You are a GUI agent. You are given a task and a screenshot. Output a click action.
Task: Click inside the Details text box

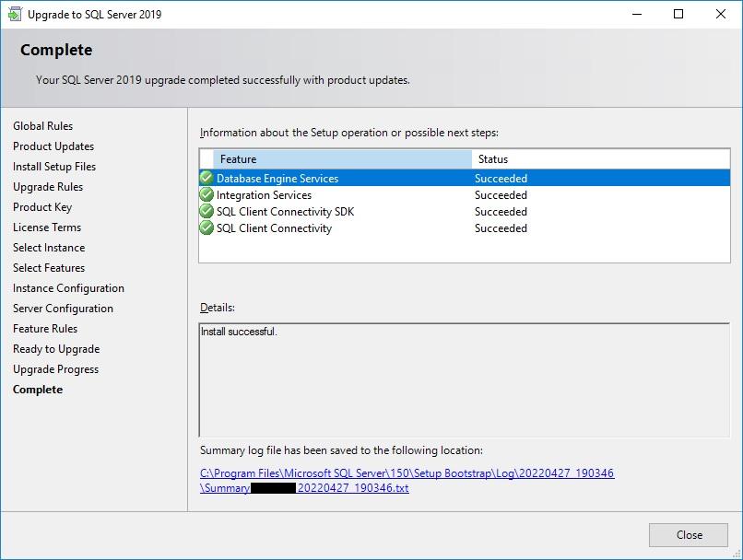point(464,379)
